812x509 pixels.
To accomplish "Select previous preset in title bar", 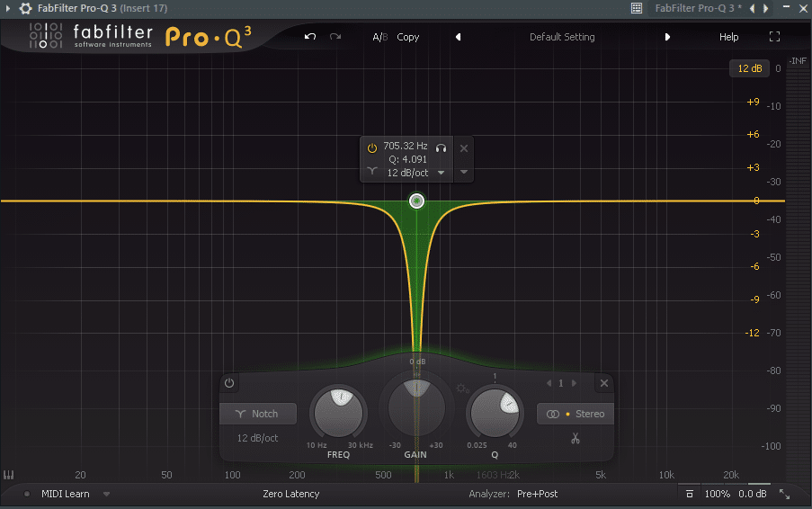I will coord(753,8).
